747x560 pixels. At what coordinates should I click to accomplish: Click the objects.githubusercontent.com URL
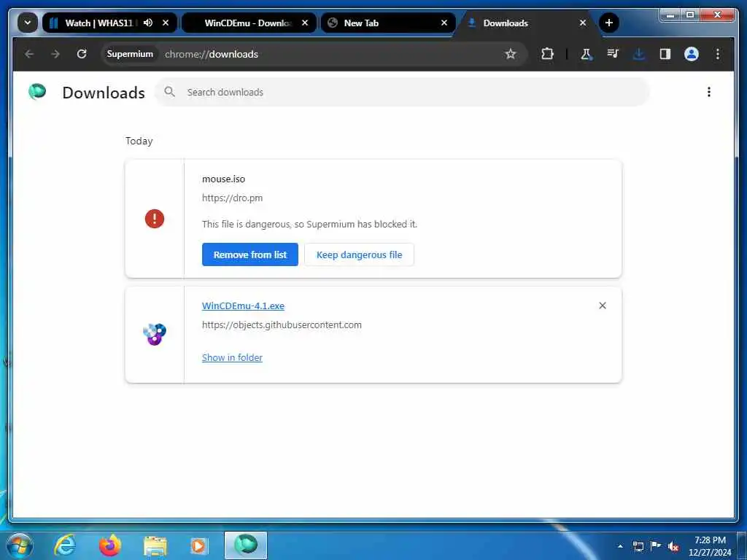coord(282,324)
